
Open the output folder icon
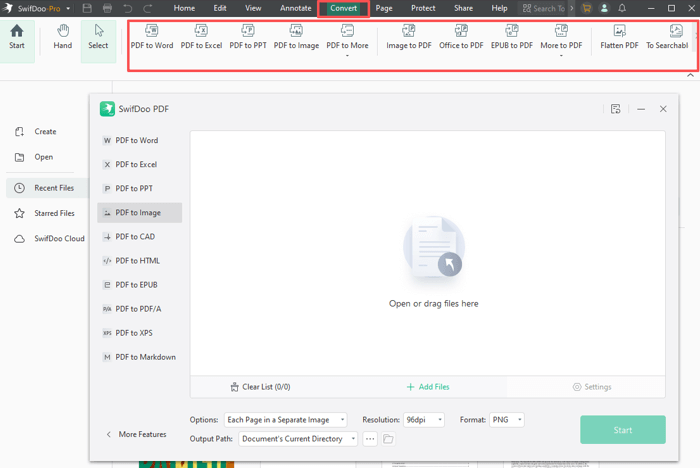tap(388, 439)
